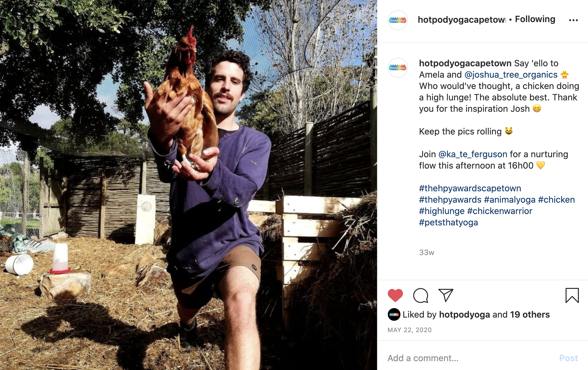The image size is (588, 370).
Task: Click the small avatar beside the caption
Action: pyautogui.click(x=398, y=67)
